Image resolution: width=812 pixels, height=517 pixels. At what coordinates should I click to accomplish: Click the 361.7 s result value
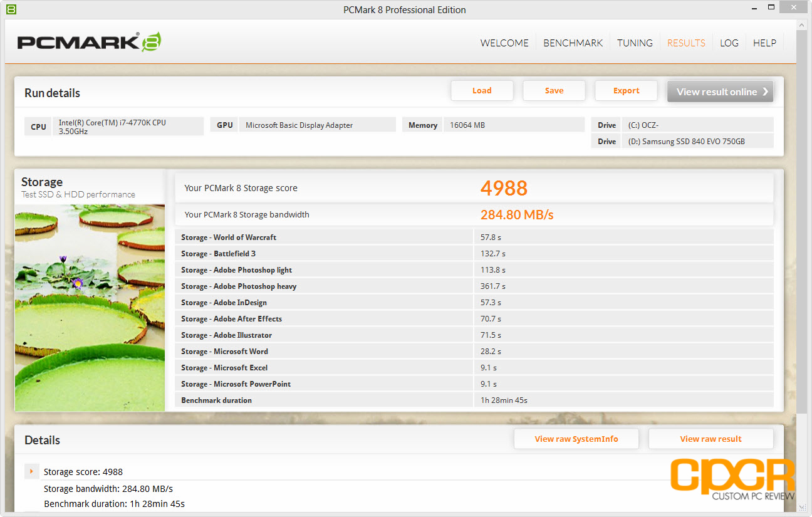tap(492, 286)
